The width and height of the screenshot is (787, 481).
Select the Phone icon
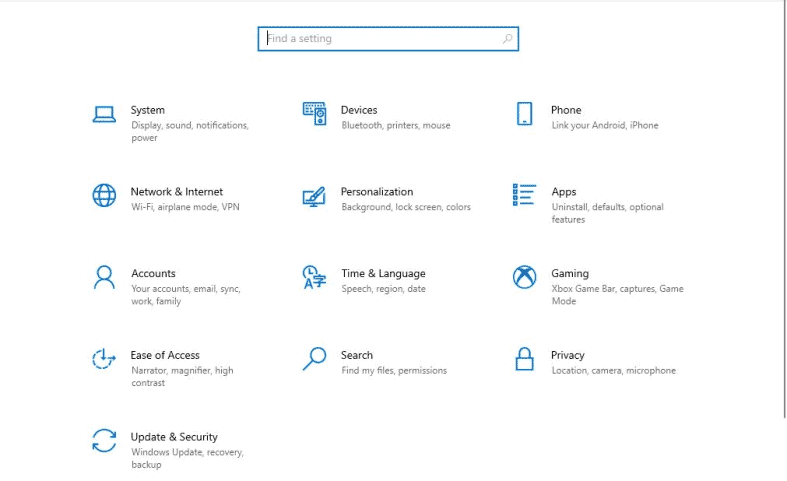524,113
